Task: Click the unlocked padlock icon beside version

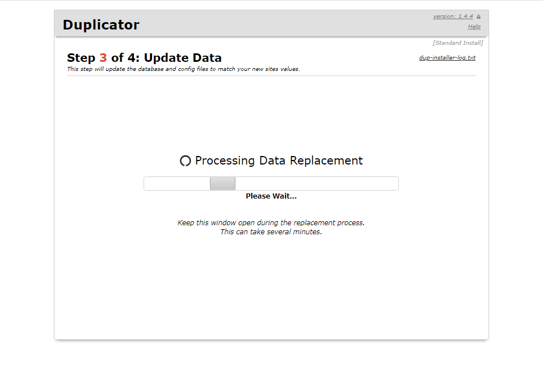Action: pos(479,17)
